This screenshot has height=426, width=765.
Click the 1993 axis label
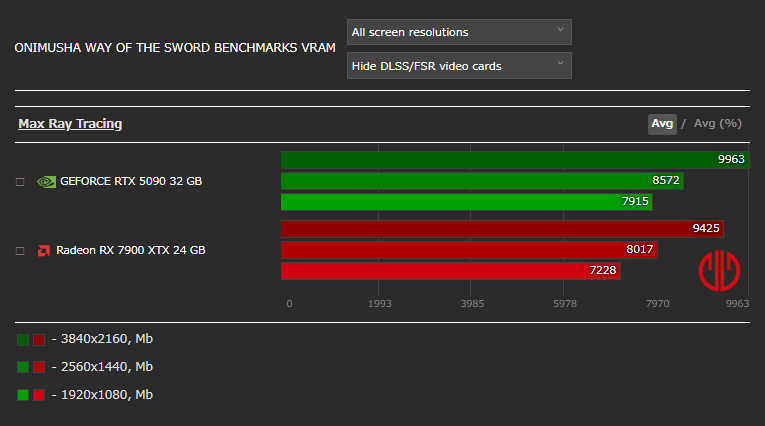[380, 304]
